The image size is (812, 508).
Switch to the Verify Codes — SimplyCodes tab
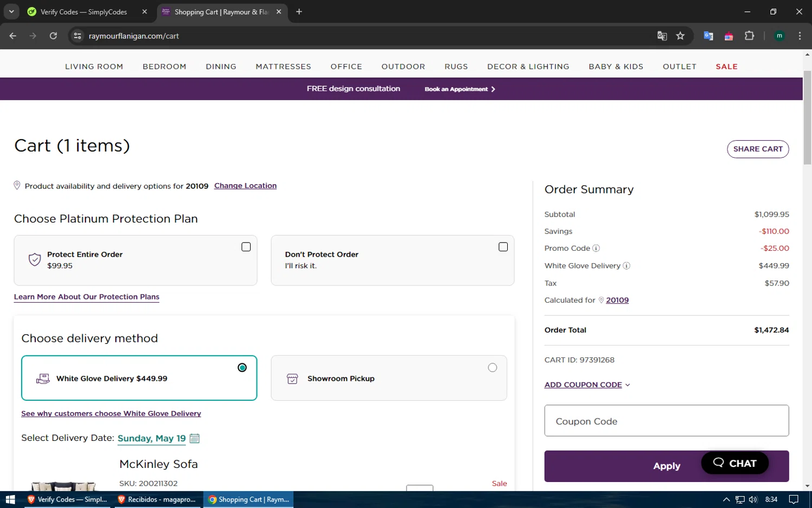pos(87,11)
